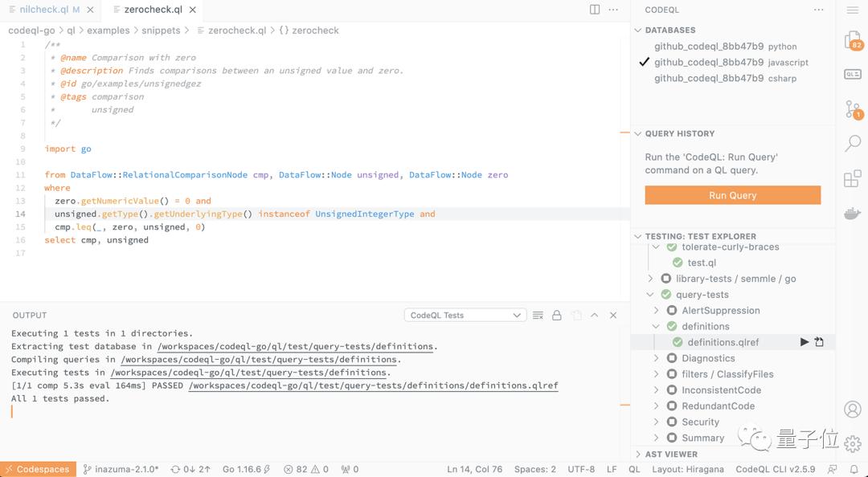Open the Docker whale icon
Image resolution: width=868 pixels, height=477 pixels.
[853, 214]
